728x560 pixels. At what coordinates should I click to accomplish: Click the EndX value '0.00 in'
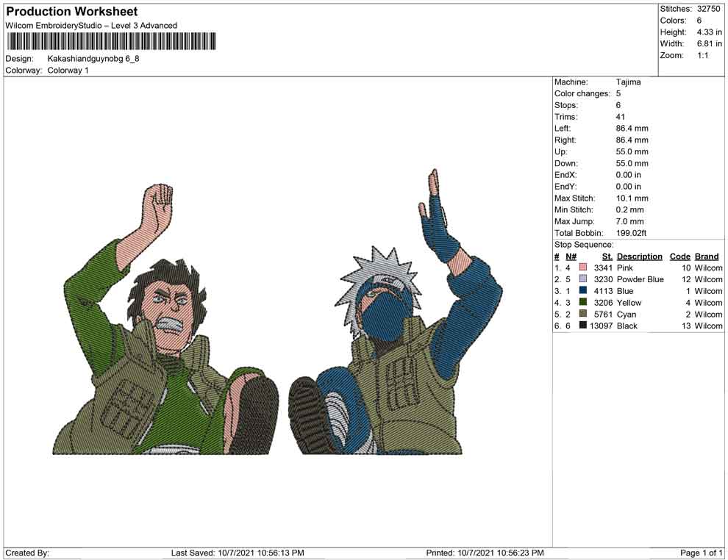tap(628, 175)
